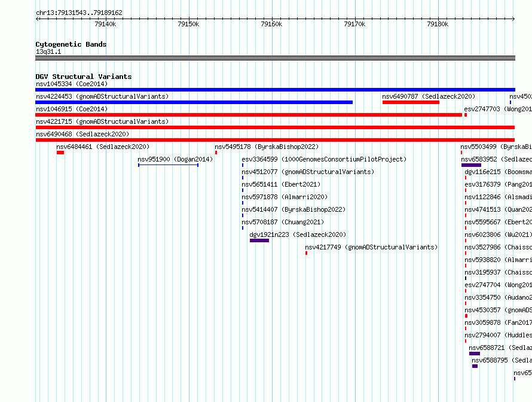Click the 79140k ruler tick label
532x402 pixels.
(x=106, y=24)
